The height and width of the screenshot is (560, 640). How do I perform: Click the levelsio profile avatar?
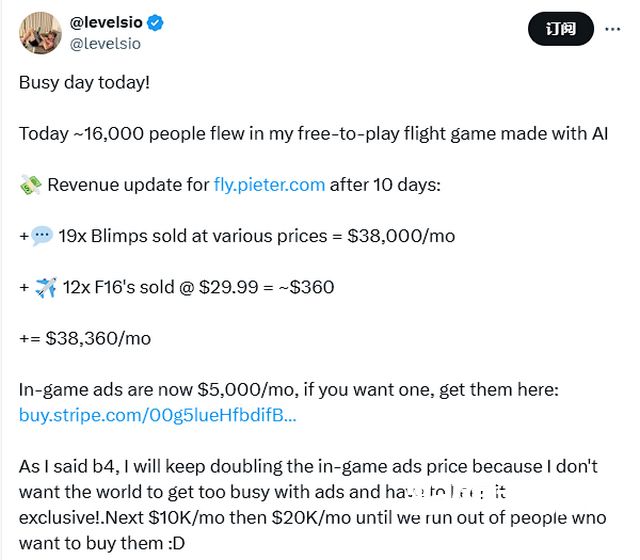pos(42,34)
